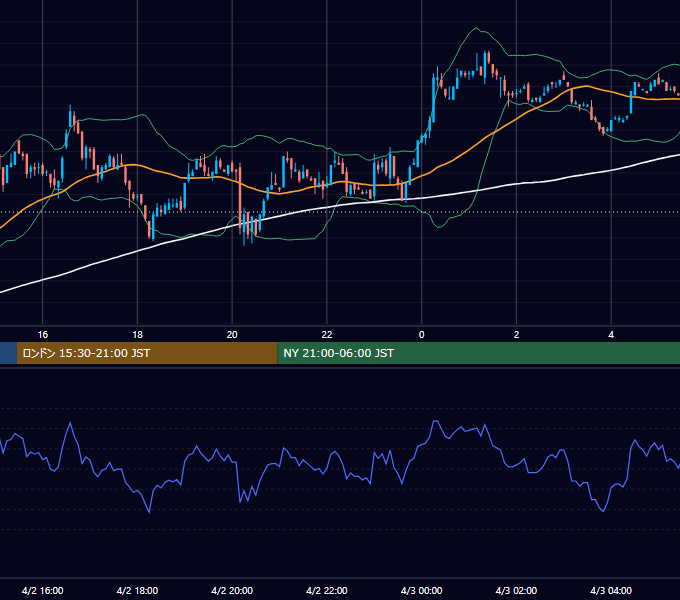Click the 4 hour label on price chart axis

point(611,335)
